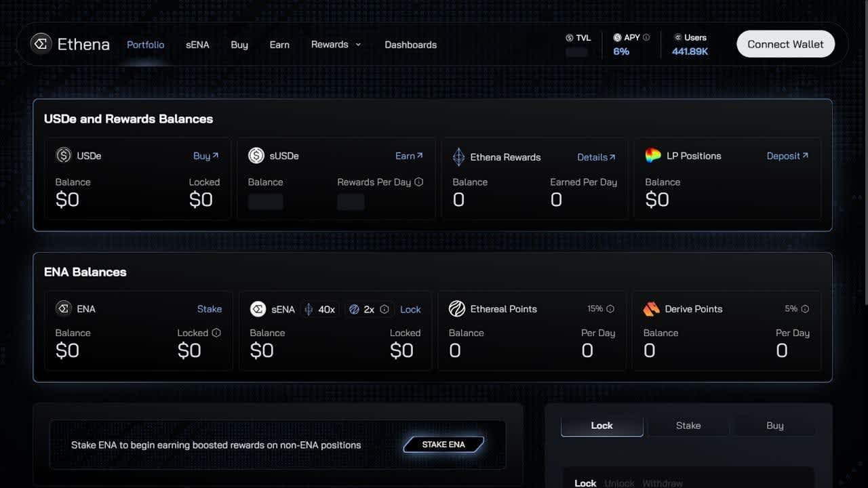This screenshot has height=488, width=868.
Task: Click the sENA Lock link
Action: (x=410, y=310)
